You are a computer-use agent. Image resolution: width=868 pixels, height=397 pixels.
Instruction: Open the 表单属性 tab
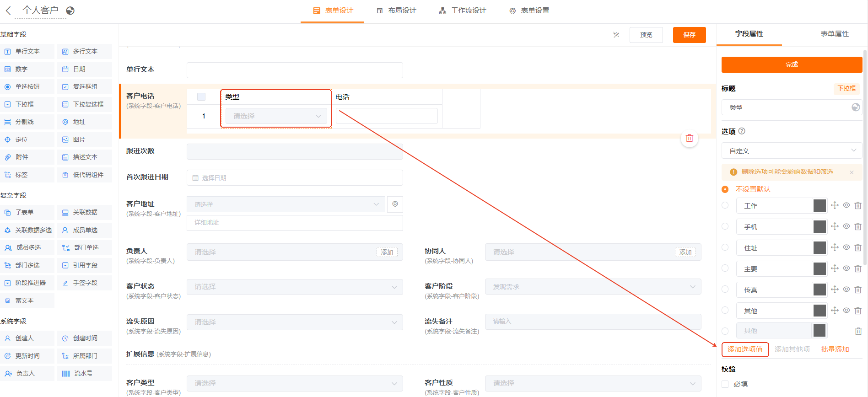834,34
